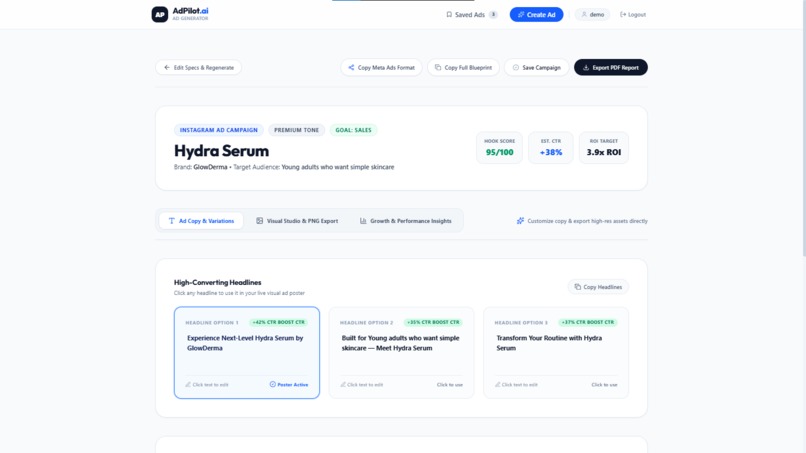Click the image icon on Visual Studio tab
This screenshot has height=453, width=806.
260,221
